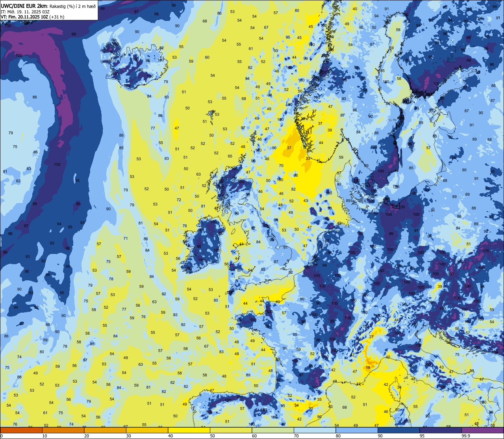Click the '20' tick label on the legend
The height and width of the screenshot is (439, 504).
click(x=86, y=436)
